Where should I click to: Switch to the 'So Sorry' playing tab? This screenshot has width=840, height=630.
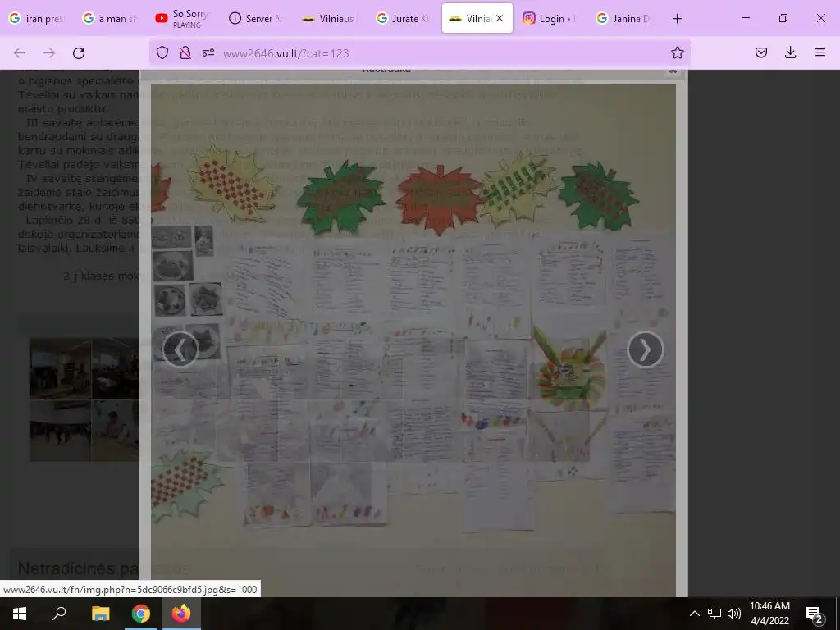(183, 19)
